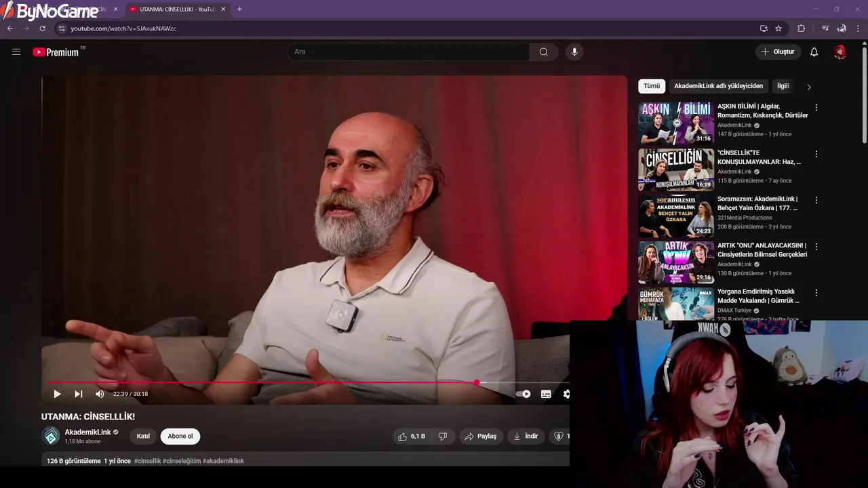Click the #akademiklink hashtag
Image resolution: width=868 pixels, height=488 pixels.
[x=223, y=461]
